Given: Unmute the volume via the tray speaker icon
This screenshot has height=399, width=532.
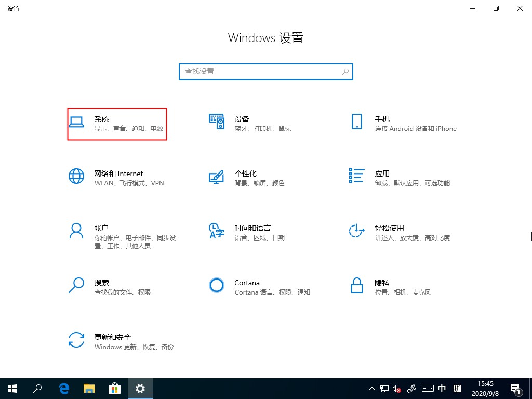Looking at the screenshot, I should (396, 388).
